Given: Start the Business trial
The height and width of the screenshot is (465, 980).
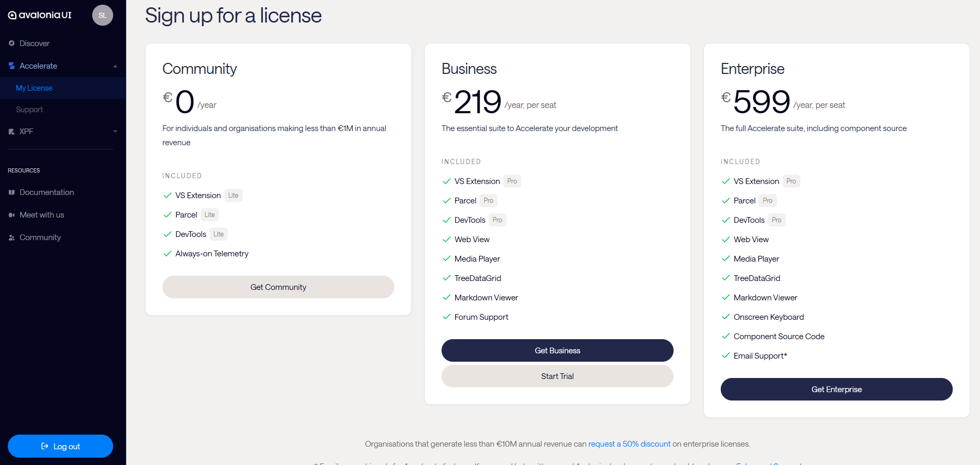Looking at the screenshot, I should [x=557, y=376].
